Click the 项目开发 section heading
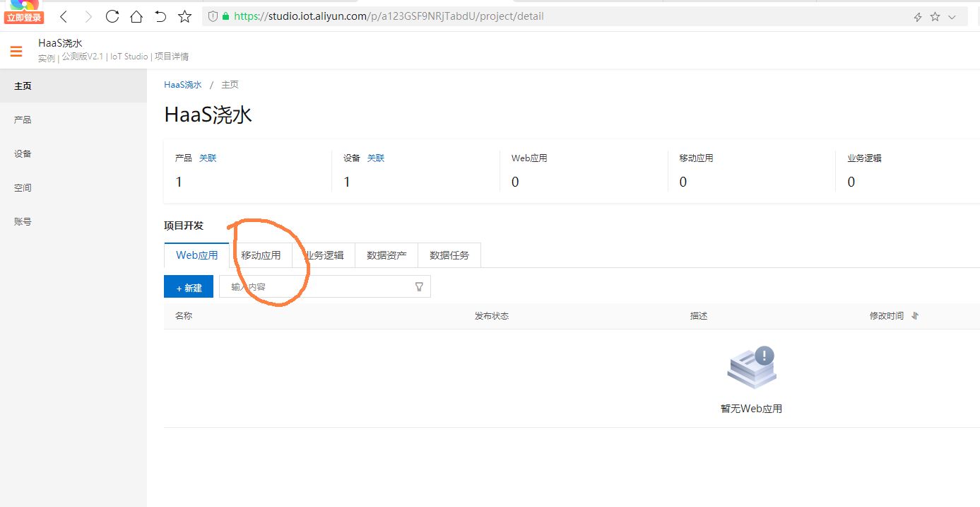This screenshot has height=507, width=980. coord(184,226)
